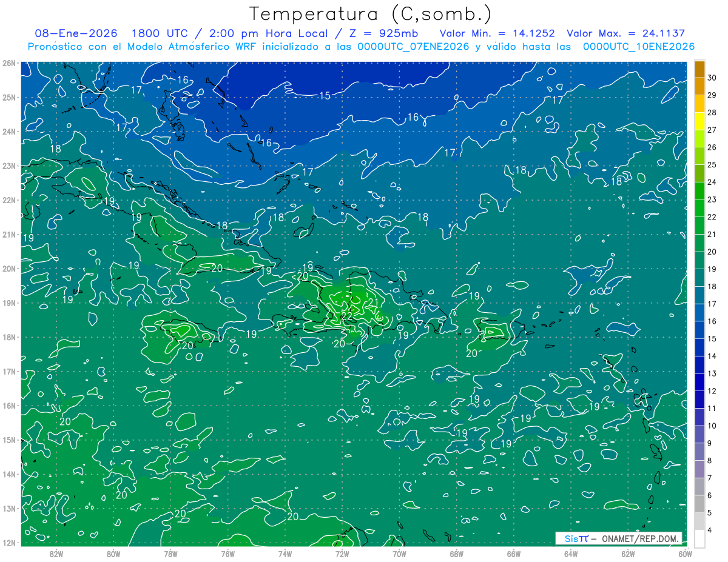Click the 82W longitude axis label
The height and width of the screenshot is (562, 728).
point(56,554)
